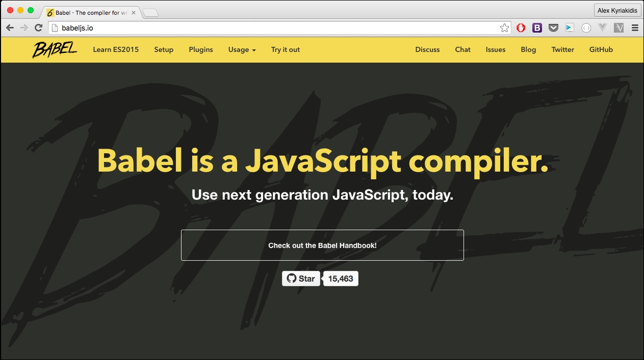
Task: Go to the Blog
Action: (528, 49)
